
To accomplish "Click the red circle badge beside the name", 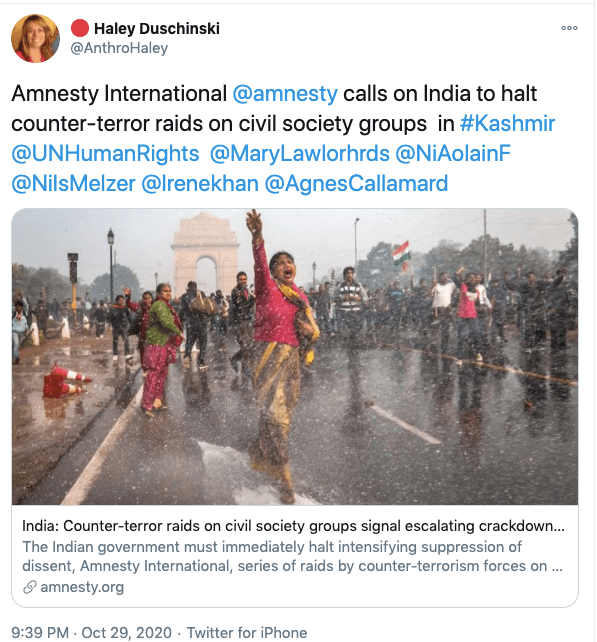I will pos(80,28).
